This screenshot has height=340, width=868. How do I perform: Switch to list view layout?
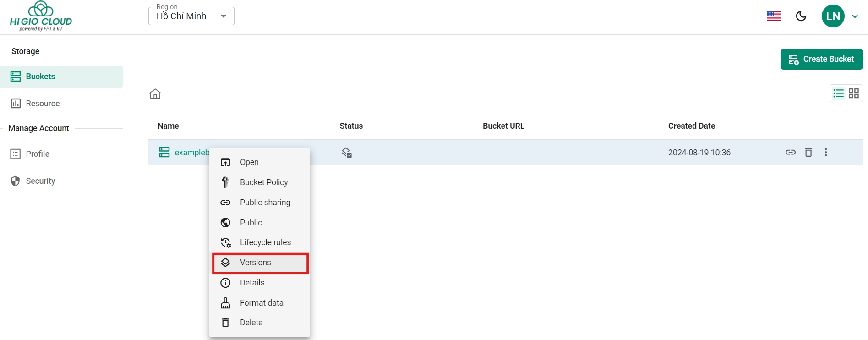point(838,93)
